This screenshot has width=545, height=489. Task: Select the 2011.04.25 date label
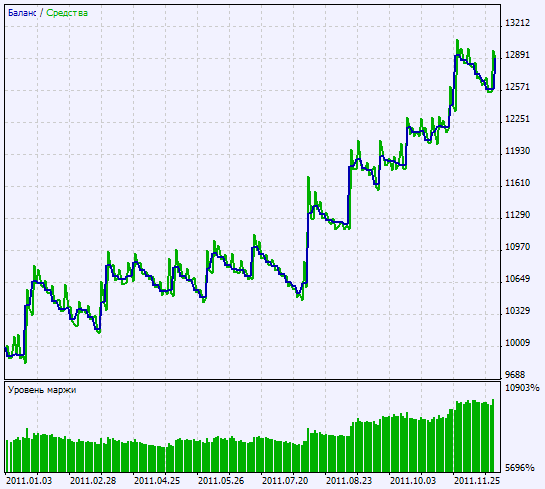(x=157, y=481)
